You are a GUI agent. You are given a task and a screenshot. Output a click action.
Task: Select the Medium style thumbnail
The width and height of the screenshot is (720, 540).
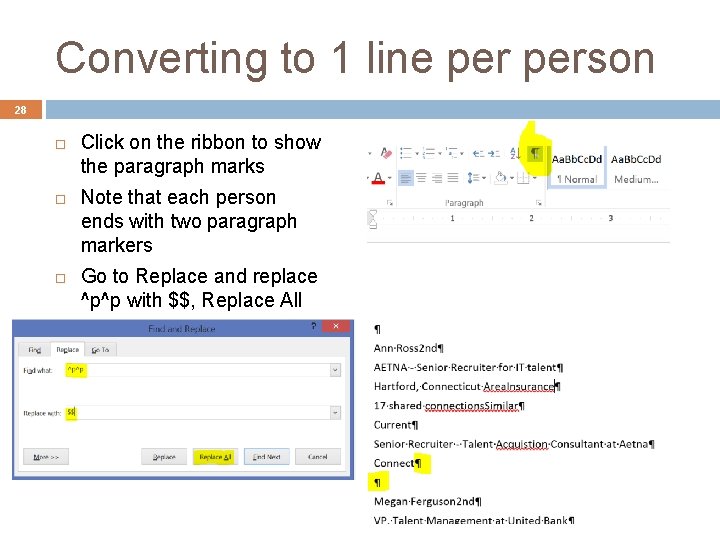[636, 169]
